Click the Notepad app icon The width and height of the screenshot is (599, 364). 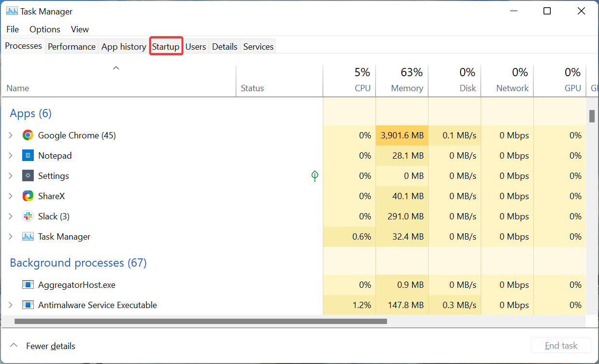(x=28, y=155)
